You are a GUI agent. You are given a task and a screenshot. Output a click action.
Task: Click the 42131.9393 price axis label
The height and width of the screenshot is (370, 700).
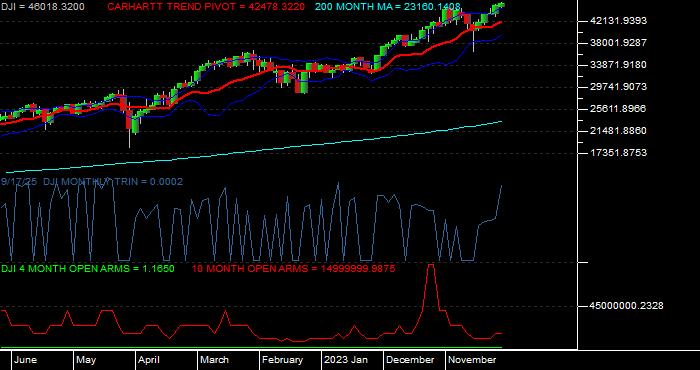(618, 21)
